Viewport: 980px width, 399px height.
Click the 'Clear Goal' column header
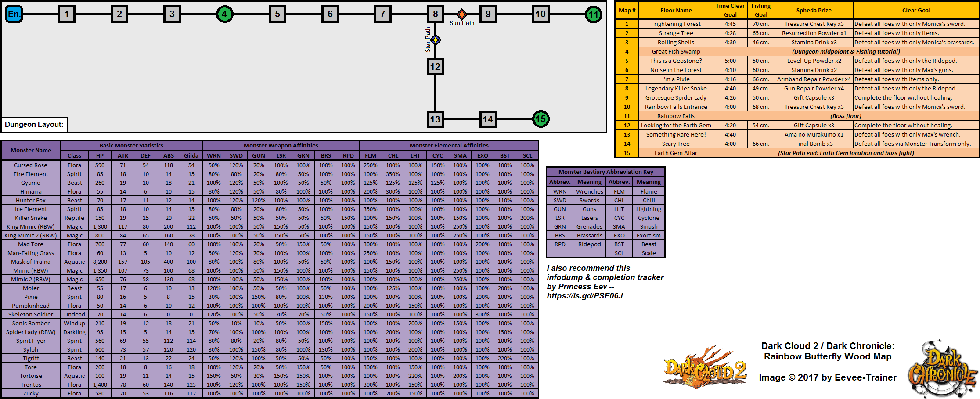916,10
